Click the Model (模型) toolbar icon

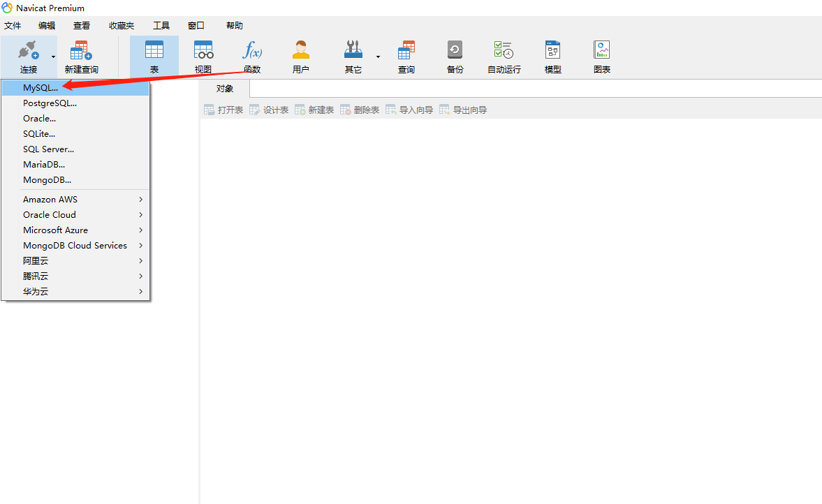(552, 57)
